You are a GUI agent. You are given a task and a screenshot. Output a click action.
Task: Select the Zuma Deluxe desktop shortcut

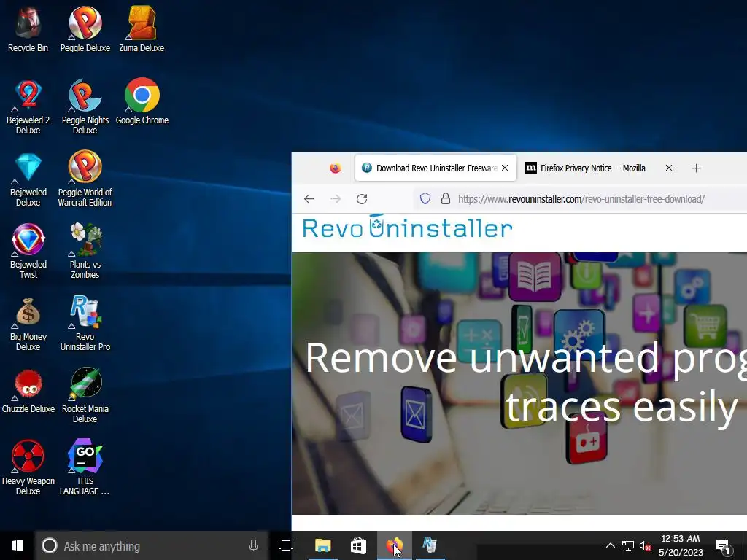142,28
